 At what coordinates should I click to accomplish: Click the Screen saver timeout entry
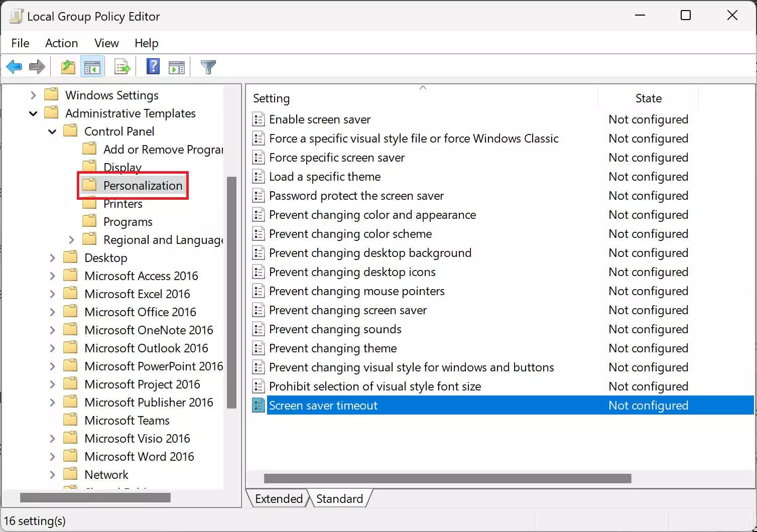323,405
